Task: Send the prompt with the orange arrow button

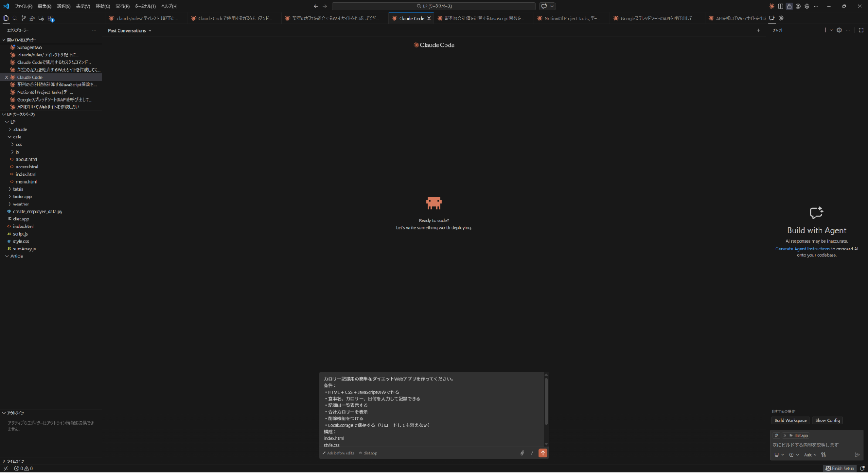Action: coord(543,453)
